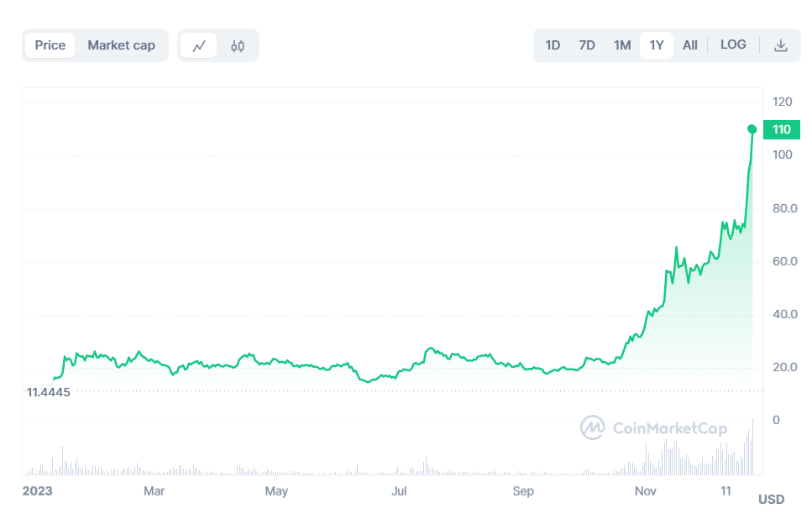Select the Market cap tab
This screenshot has width=812, height=524.
pos(122,45)
